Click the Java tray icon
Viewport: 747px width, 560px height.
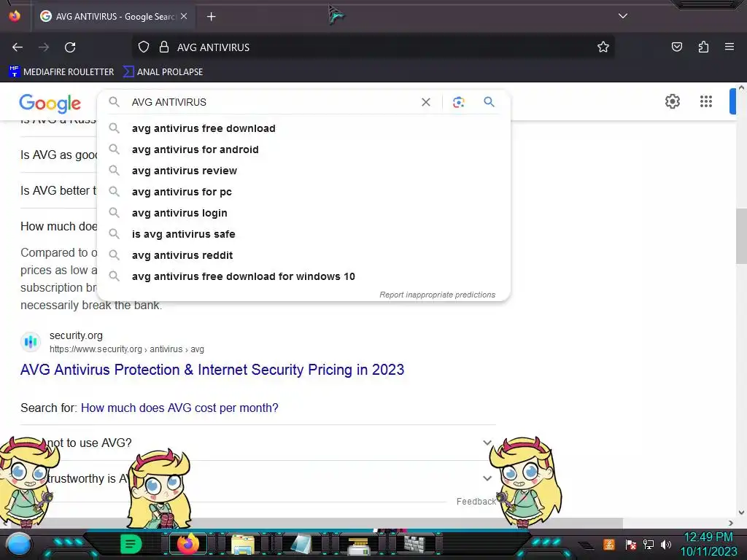tap(609, 545)
